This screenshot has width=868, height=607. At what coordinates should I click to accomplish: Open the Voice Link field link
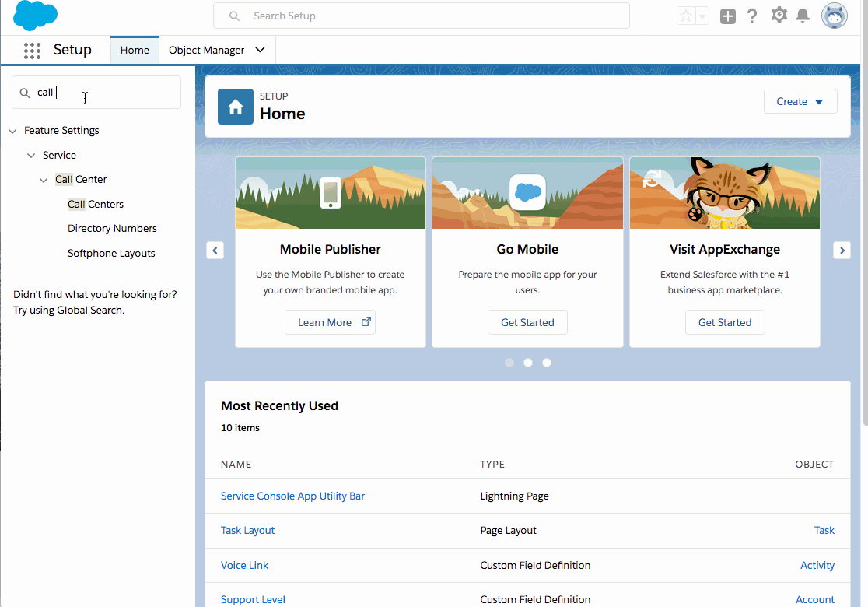click(244, 566)
